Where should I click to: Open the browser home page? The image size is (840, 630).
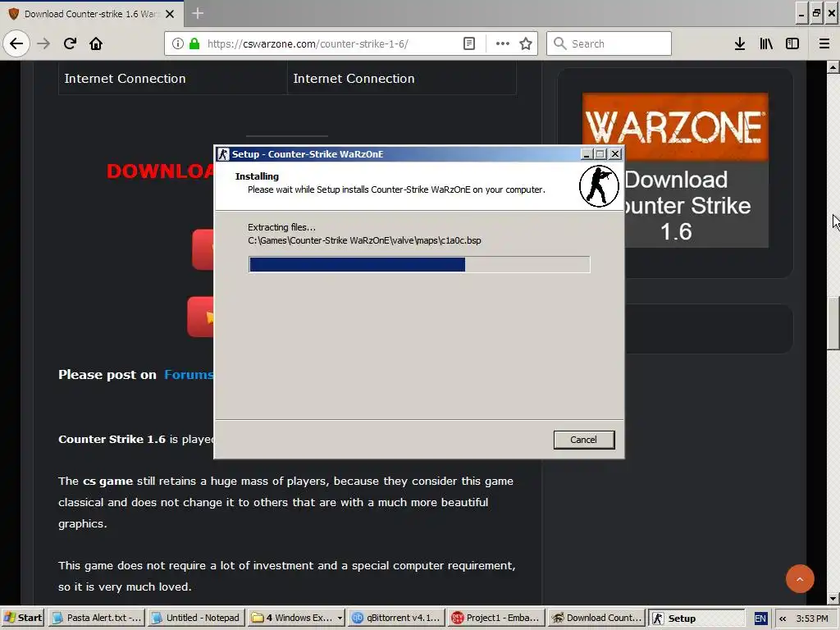96,43
